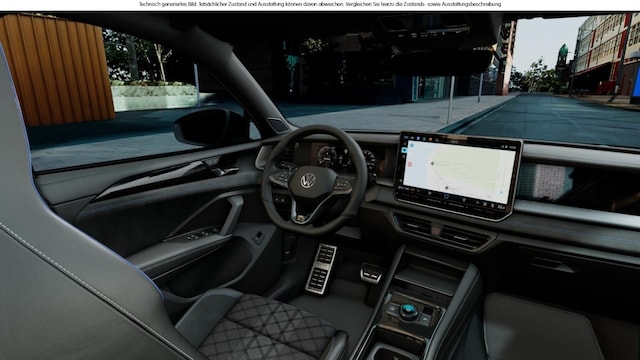Select the illuminated rotary knob on the center console
This screenshot has width=640, height=360.
click(x=408, y=311)
